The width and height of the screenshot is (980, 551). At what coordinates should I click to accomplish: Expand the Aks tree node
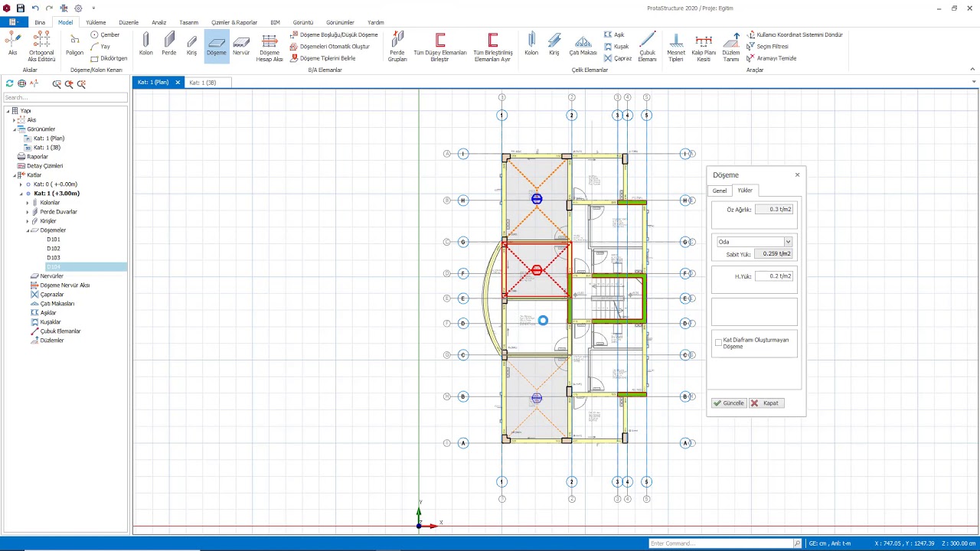14,120
